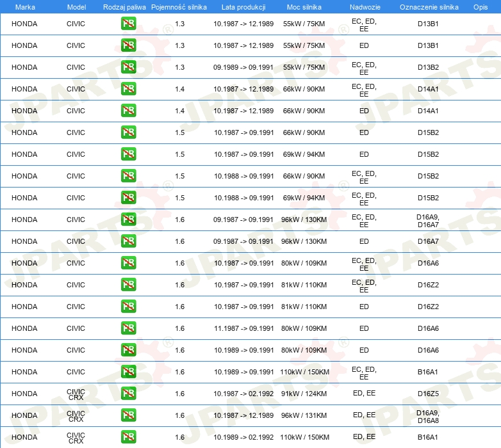Screen dimensions: 501x448
Task: Select 110kW / 150KM in the CIVIC CRX row
Action: point(304,437)
